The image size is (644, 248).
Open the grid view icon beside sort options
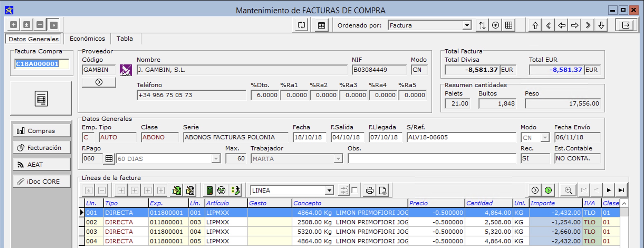coord(508,25)
